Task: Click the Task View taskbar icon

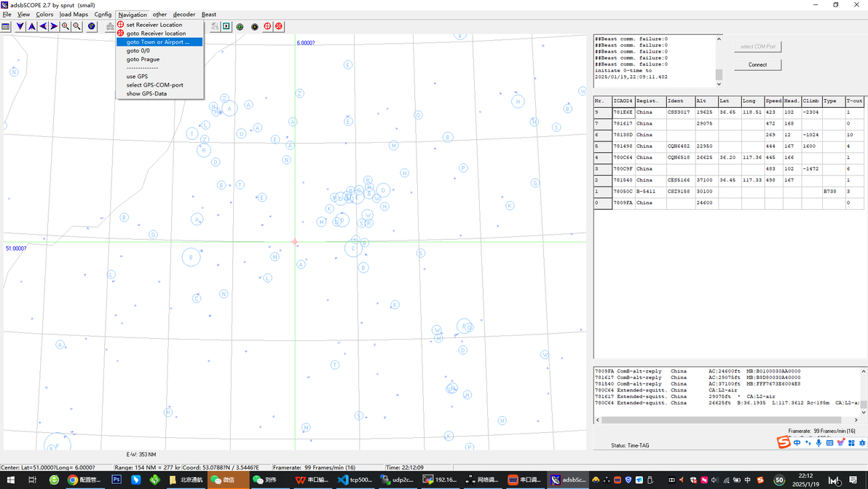Action: point(32,480)
